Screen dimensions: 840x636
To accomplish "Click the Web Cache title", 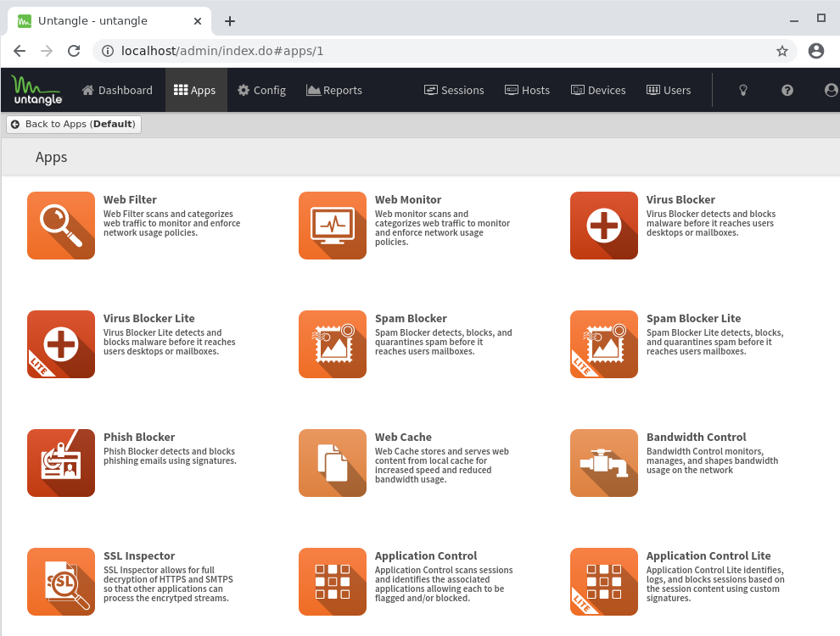I will 403,438.
